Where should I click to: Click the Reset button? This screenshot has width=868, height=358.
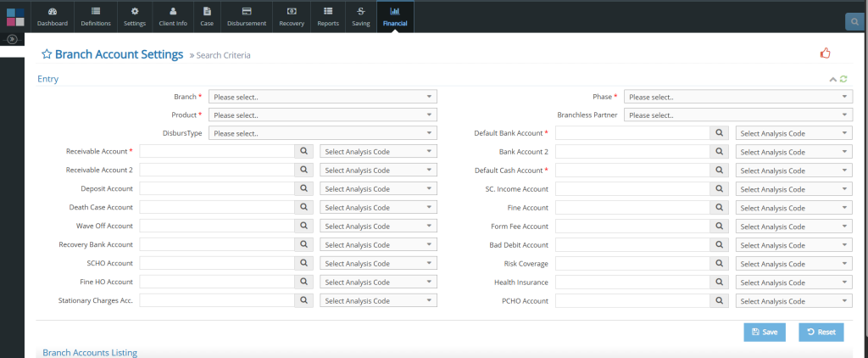tap(821, 332)
